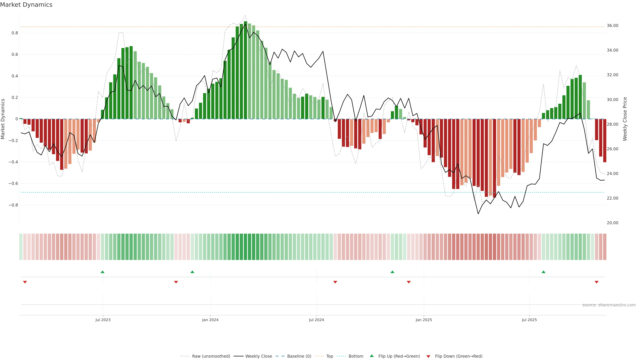The image size is (644, 362).
Task: Toggle the Raw (unsmoothed) legend entry
Action: [x=211, y=356]
